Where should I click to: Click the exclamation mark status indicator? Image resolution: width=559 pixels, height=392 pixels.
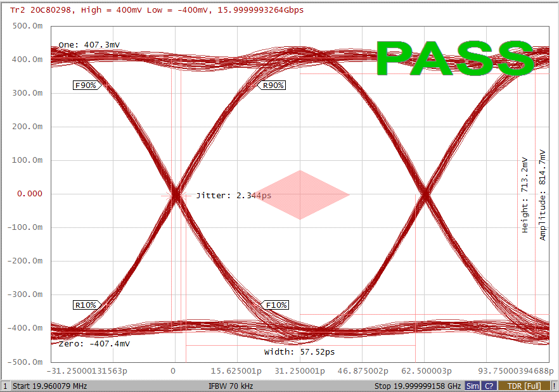pyautogui.click(x=555, y=386)
